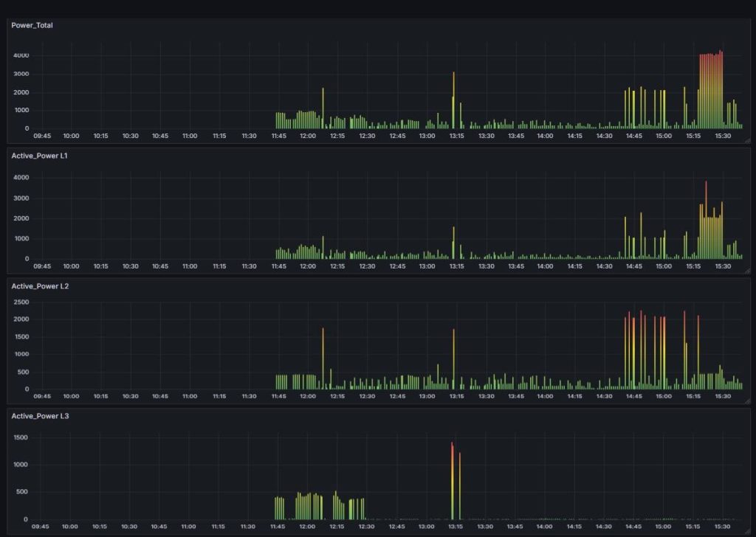The height and width of the screenshot is (537, 756).
Task: Click the 2500 y-axis label in Active_Power L2
Action: pos(21,302)
